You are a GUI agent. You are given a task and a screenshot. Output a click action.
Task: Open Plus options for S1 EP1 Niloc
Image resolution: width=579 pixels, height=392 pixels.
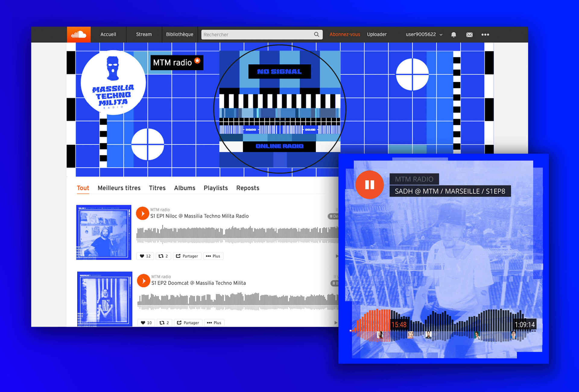tap(213, 256)
